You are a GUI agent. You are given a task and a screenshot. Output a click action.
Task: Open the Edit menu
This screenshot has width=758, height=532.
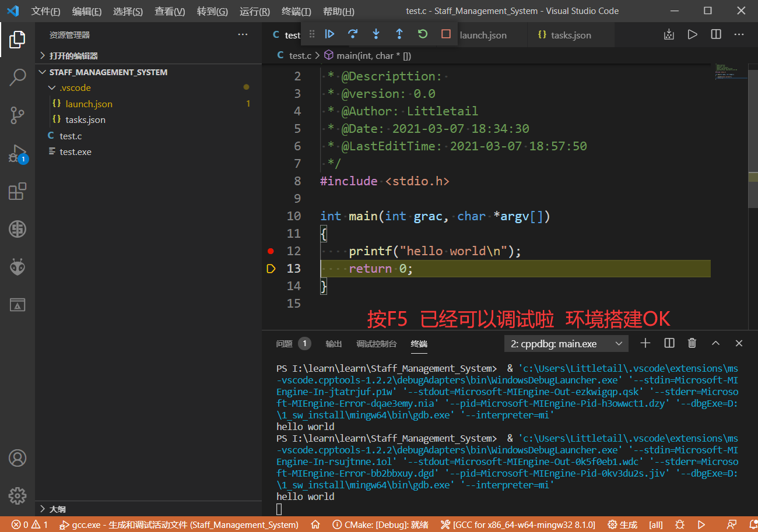point(86,11)
